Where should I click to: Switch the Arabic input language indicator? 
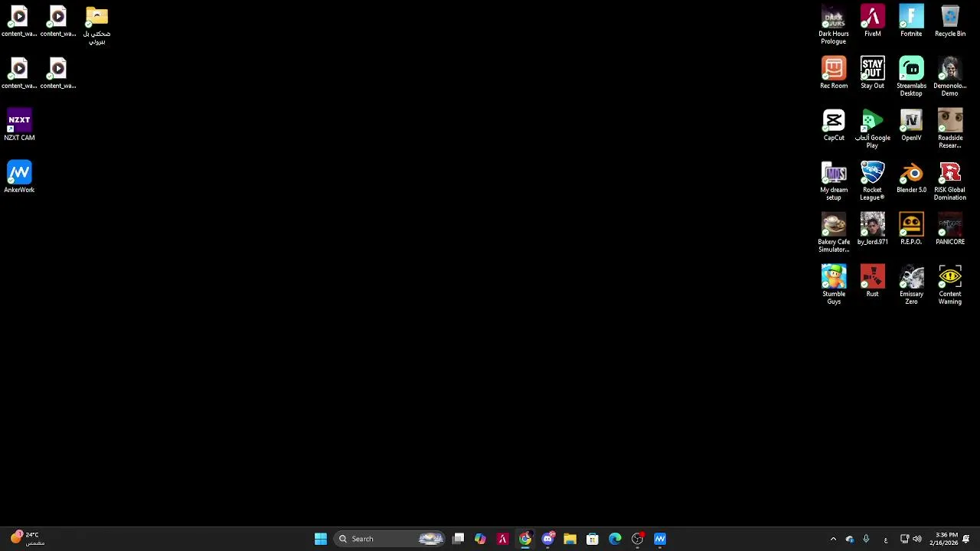886,539
